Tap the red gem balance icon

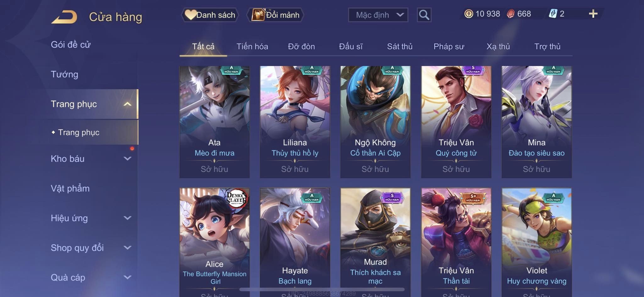pyautogui.click(x=511, y=14)
